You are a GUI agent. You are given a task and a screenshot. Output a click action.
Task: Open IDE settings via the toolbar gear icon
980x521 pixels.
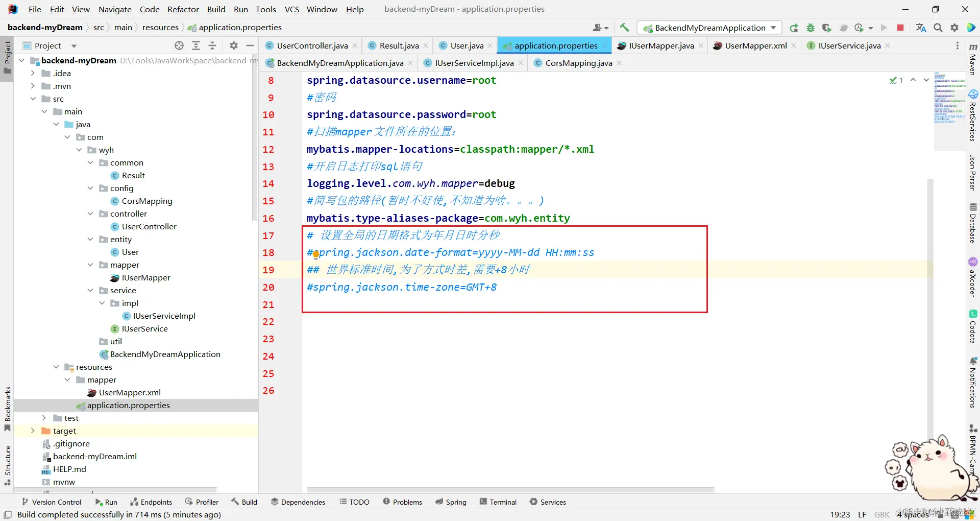point(954,28)
